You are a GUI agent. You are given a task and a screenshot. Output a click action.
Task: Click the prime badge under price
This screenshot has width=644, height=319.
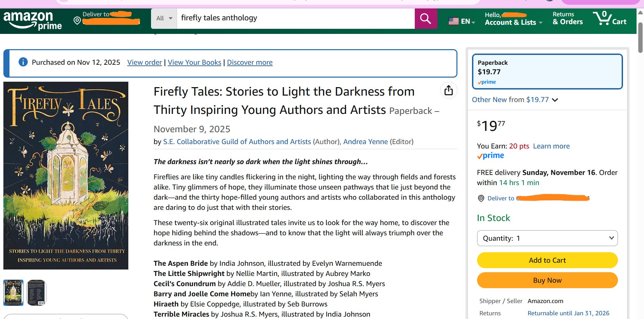[x=490, y=156]
